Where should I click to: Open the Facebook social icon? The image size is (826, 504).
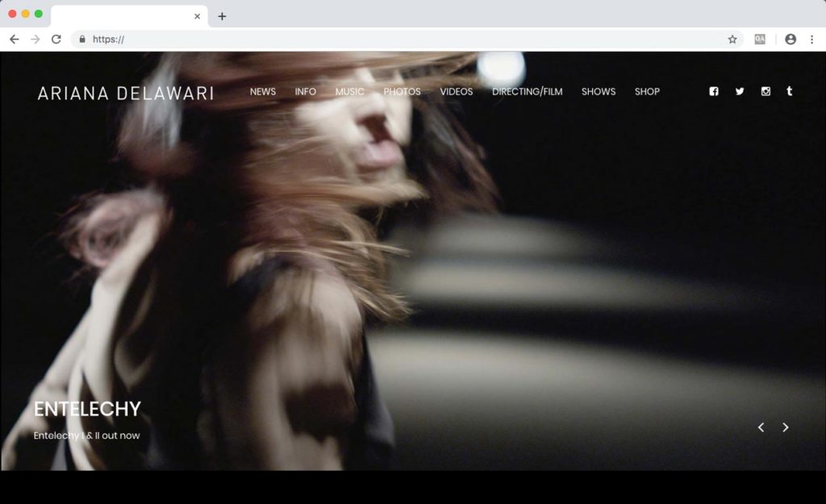coord(714,91)
